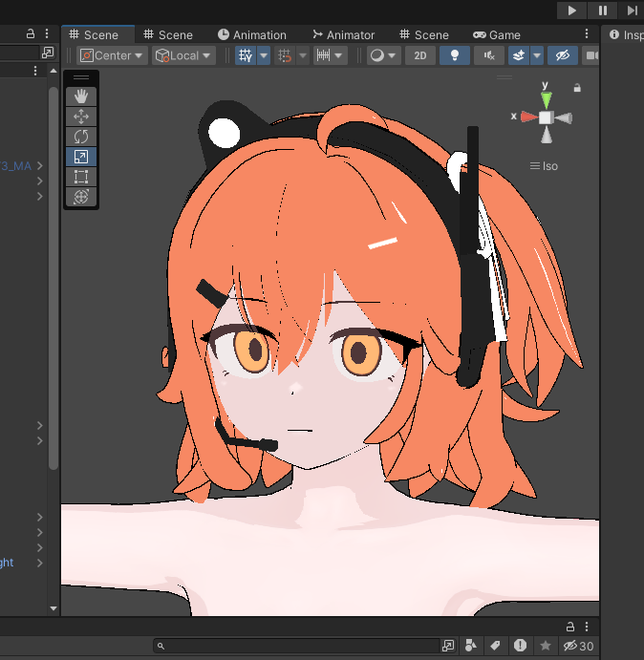Image resolution: width=644 pixels, height=660 pixels.
Task: Save search to favorites with star icon
Action: click(546, 646)
